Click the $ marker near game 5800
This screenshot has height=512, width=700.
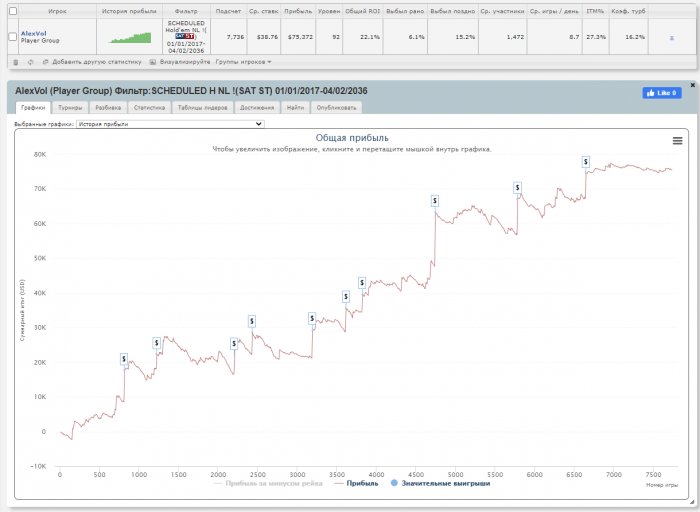click(x=517, y=187)
